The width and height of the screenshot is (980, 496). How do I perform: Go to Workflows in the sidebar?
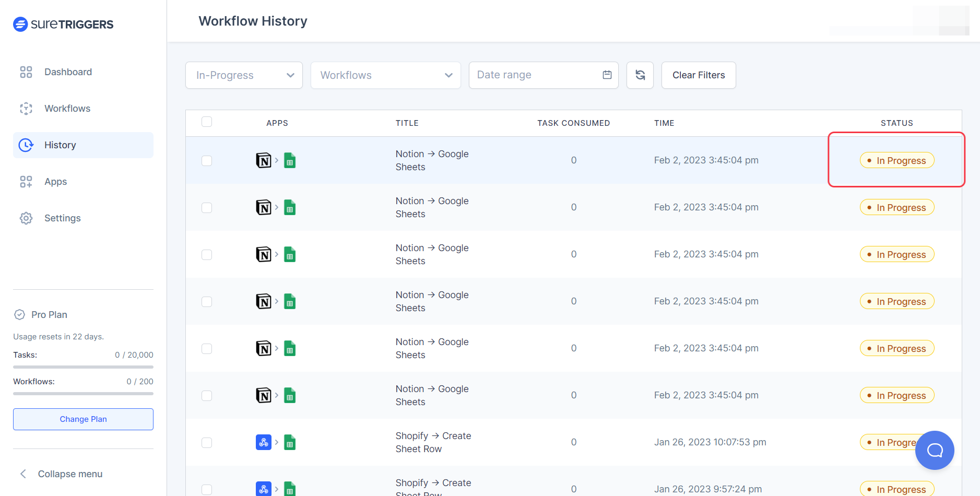point(67,109)
